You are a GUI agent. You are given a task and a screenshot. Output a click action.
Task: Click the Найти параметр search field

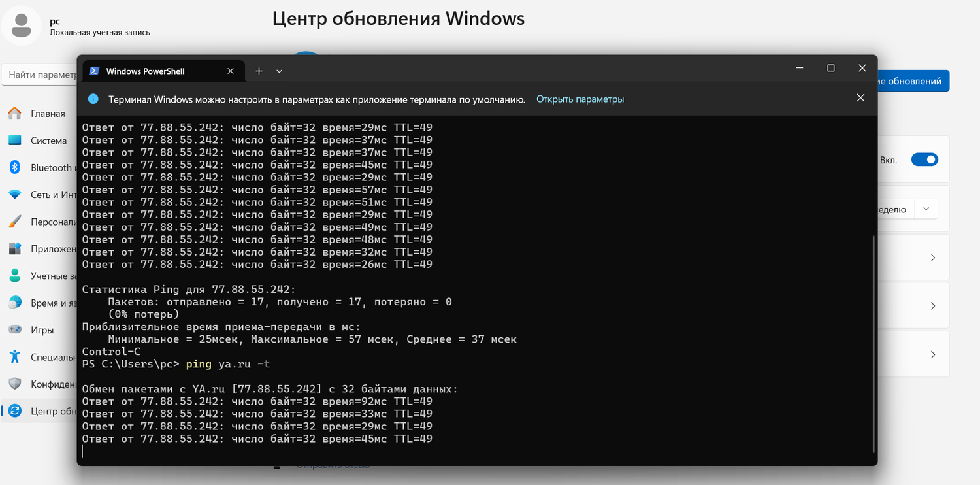coord(39,75)
